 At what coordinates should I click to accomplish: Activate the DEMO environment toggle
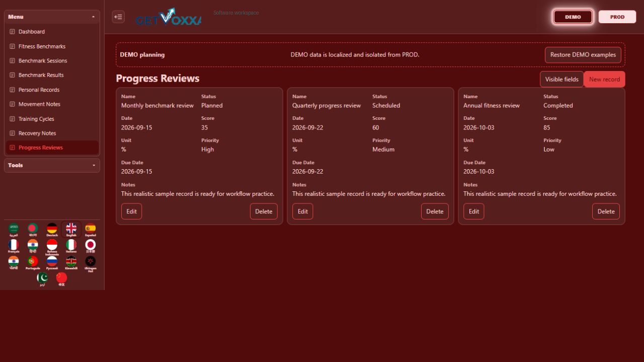[573, 17]
